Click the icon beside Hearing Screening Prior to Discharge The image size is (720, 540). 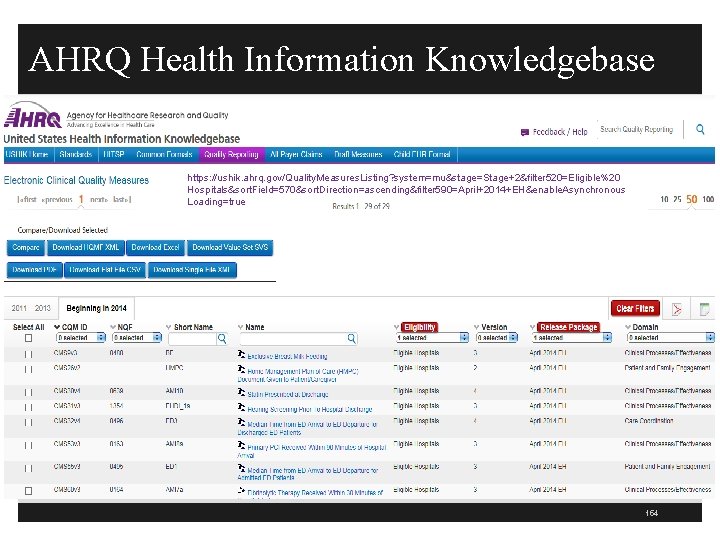pyautogui.click(x=242, y=407)
